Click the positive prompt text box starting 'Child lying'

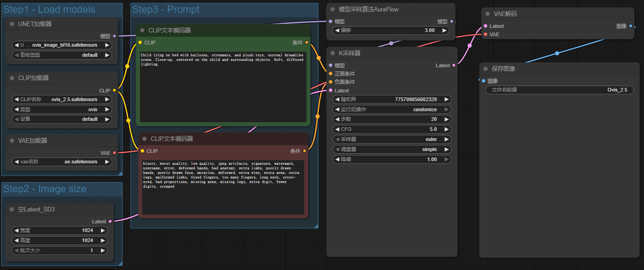point(223,86)
